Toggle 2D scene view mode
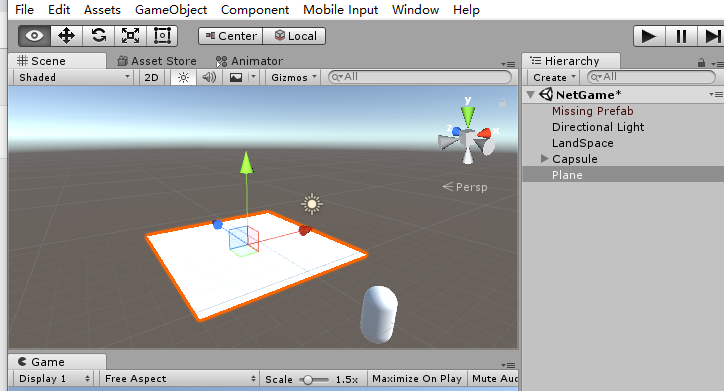This screenshot has width=724, height=391. coord(151,78)
